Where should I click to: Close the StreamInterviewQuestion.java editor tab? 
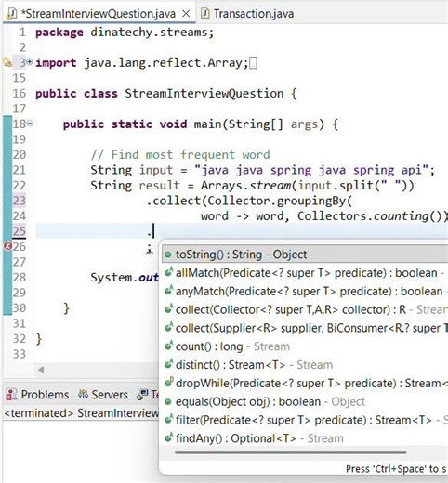186,14
